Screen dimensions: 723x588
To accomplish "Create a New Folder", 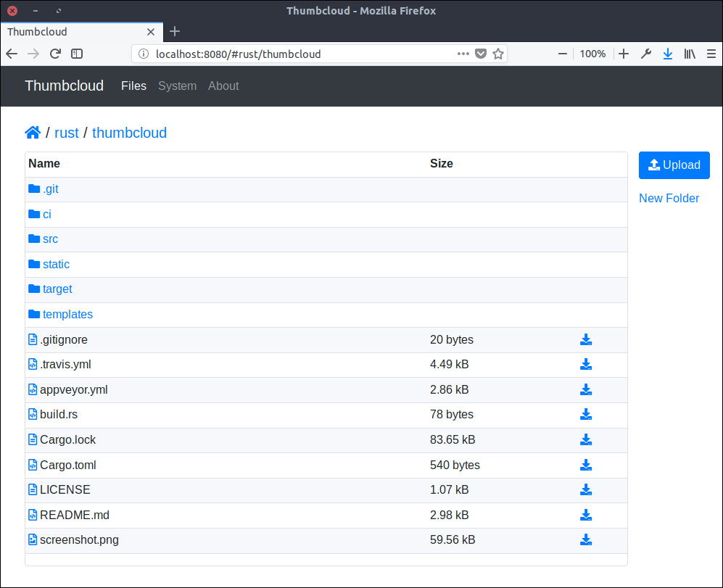I will 669,199.
